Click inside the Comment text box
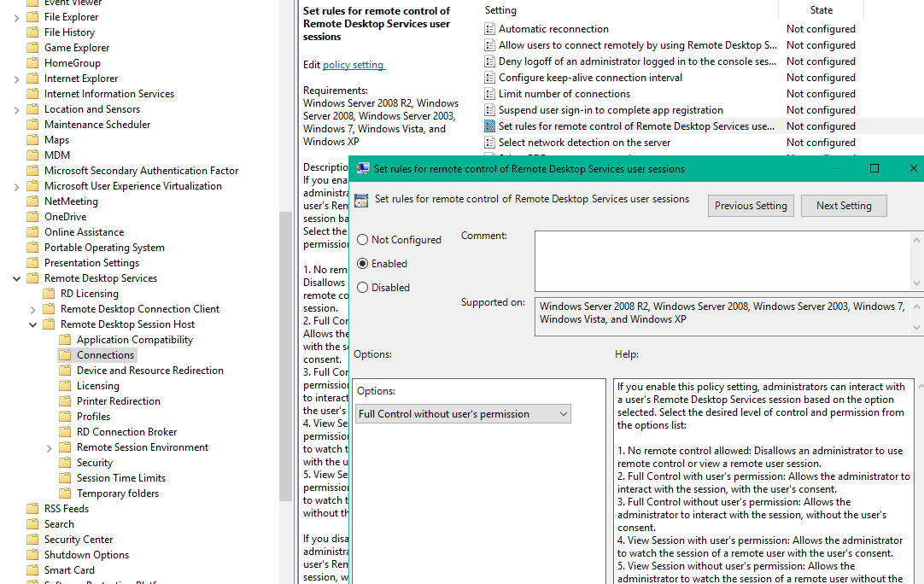 [723, 261]
